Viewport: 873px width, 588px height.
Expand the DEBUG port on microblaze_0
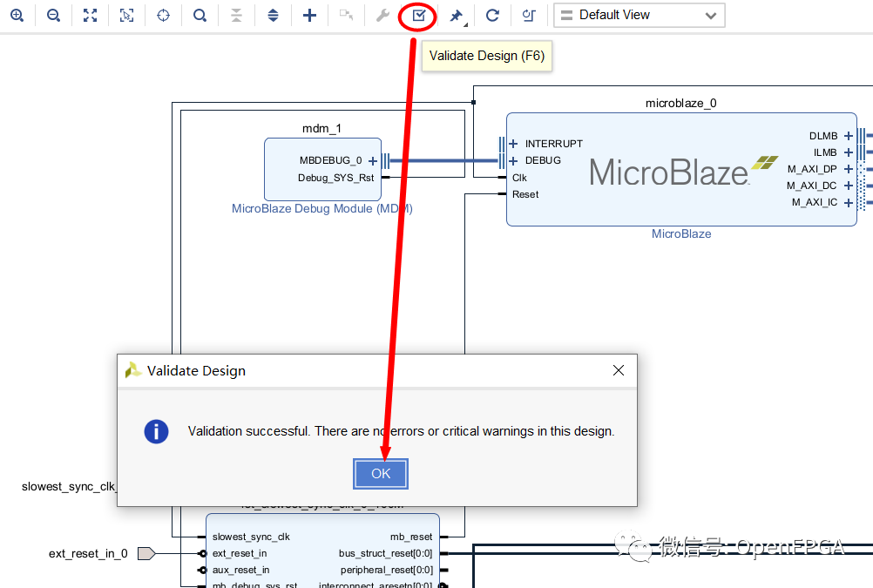(513, 160)
